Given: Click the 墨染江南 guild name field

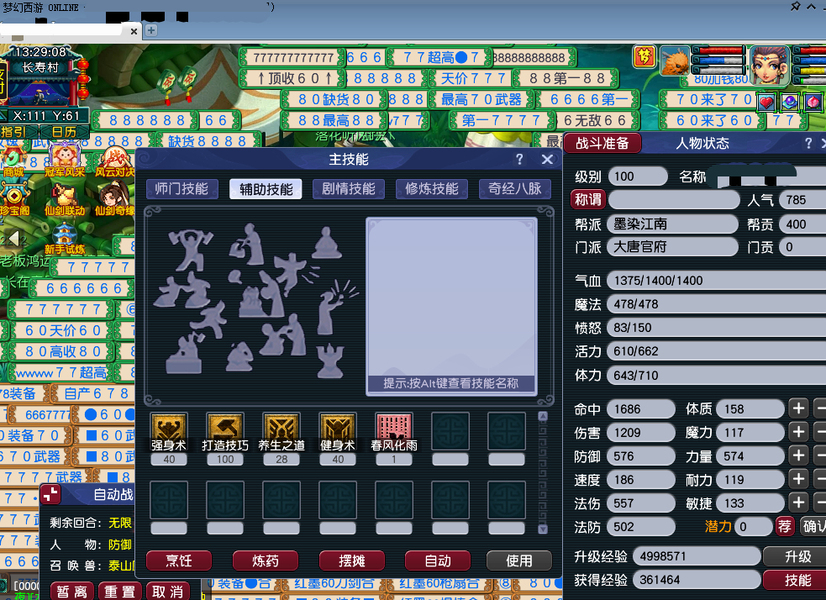Looking at the screenshot, I should tap(673, 224).
